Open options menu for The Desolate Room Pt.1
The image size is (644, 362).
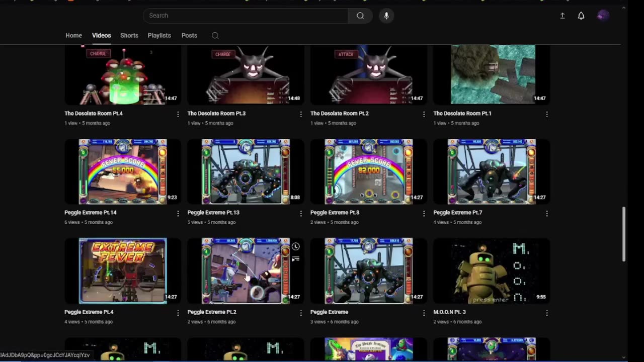tap(547, 115)
